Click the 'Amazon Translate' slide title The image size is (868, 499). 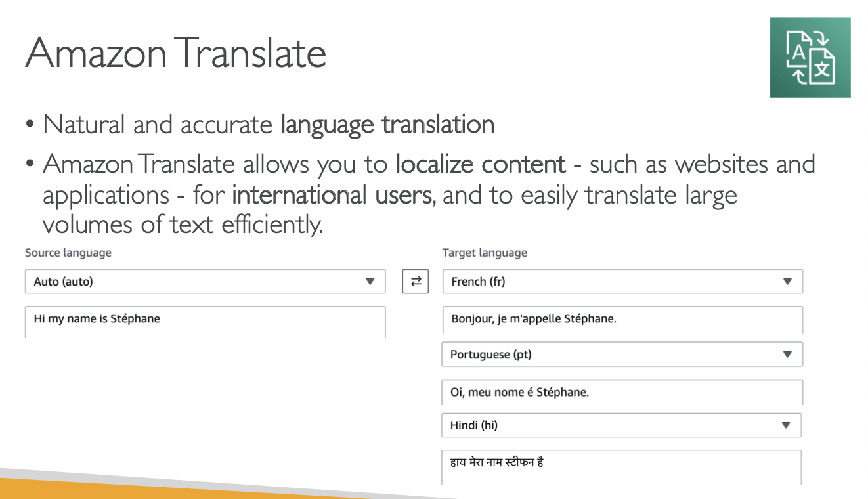(176, 53)
